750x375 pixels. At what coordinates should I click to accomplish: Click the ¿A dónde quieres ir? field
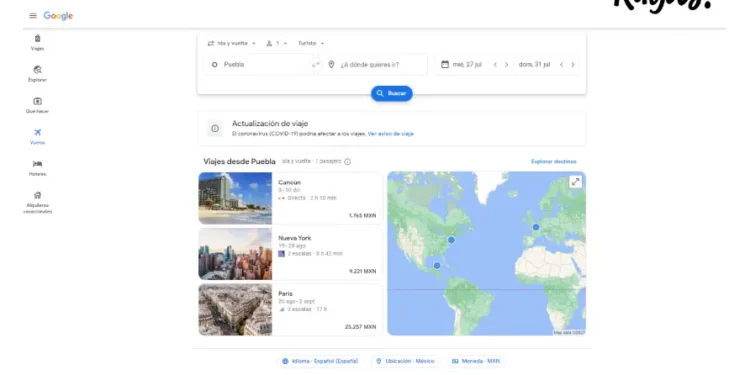(373, 65)
